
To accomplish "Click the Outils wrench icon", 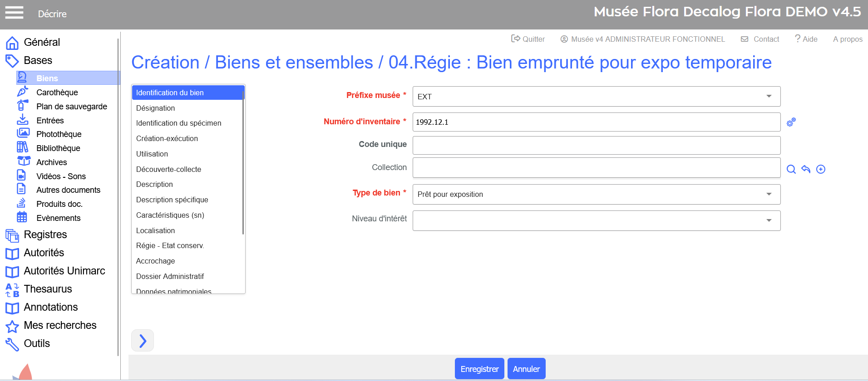I will (x=12, y=344).
